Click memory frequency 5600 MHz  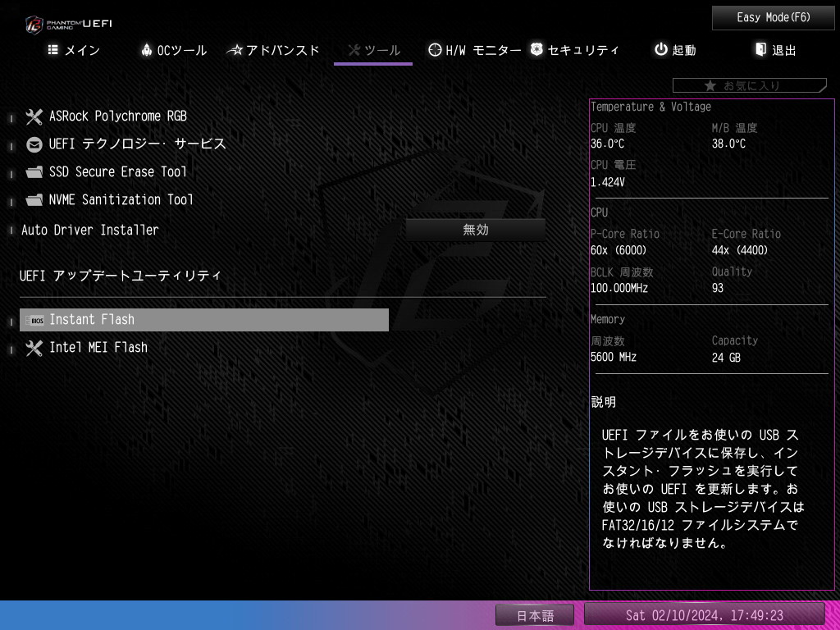614,358
